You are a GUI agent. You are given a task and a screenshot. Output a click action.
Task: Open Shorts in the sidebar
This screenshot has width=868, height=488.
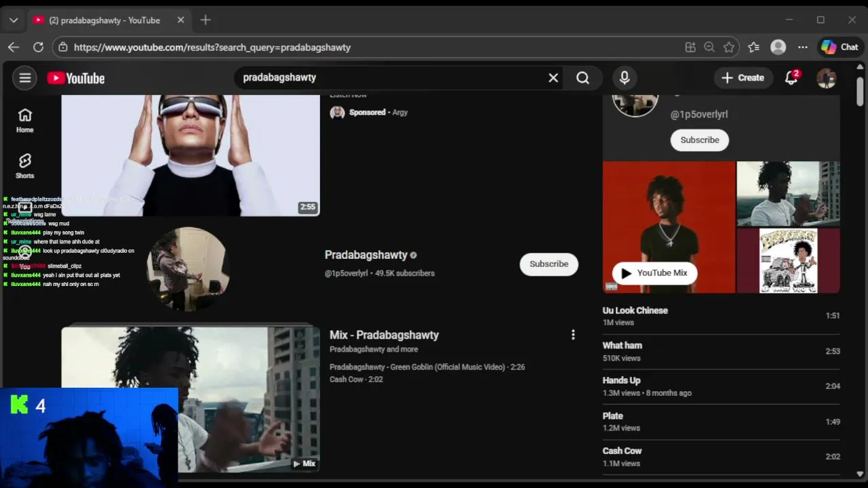pos(25,166)
